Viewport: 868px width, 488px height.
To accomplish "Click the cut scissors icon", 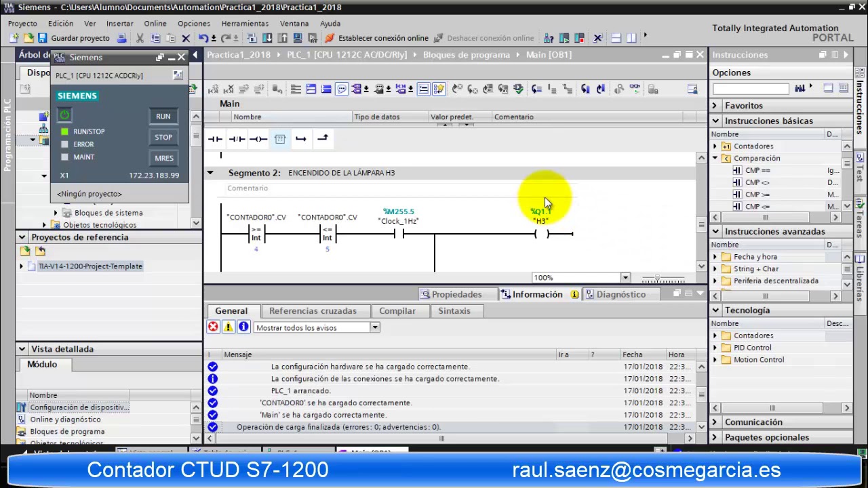I will pos(140,38).
